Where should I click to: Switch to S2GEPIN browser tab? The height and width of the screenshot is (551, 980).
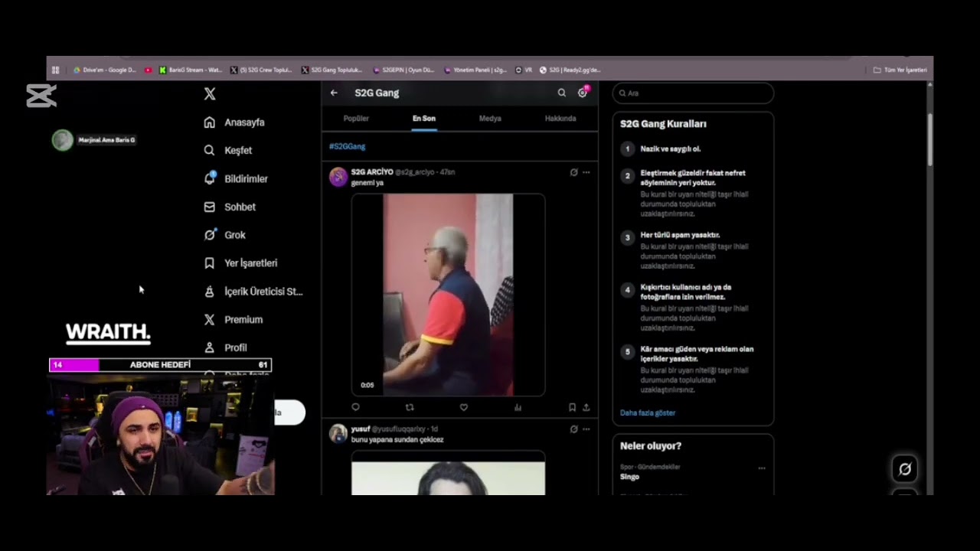click(404, 70)
